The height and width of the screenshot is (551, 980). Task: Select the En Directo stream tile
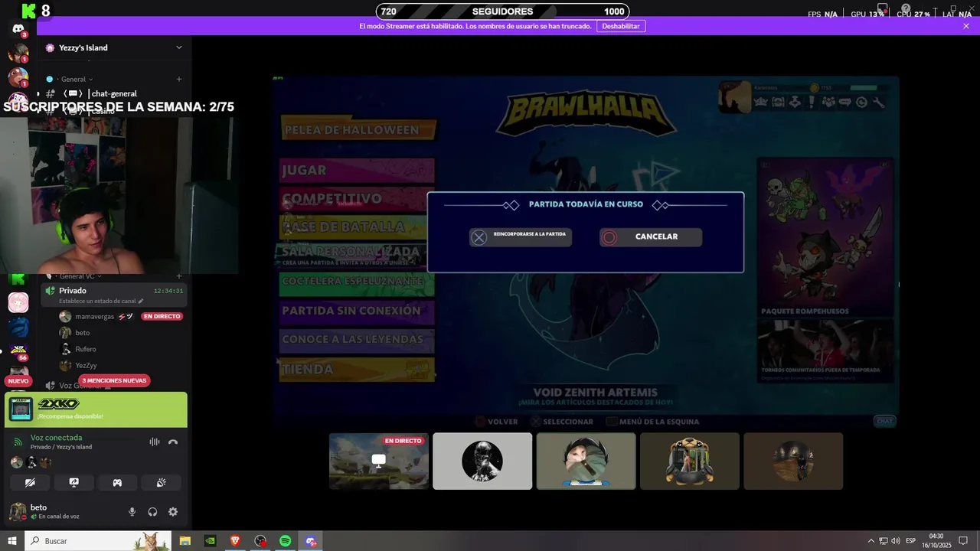click(x=379, y=461)
